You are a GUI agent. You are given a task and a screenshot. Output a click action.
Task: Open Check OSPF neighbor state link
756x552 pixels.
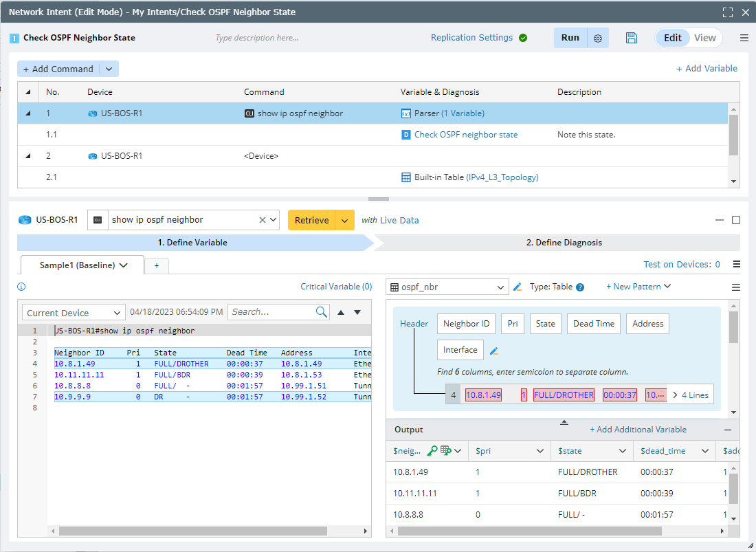[x=466, y=135]
